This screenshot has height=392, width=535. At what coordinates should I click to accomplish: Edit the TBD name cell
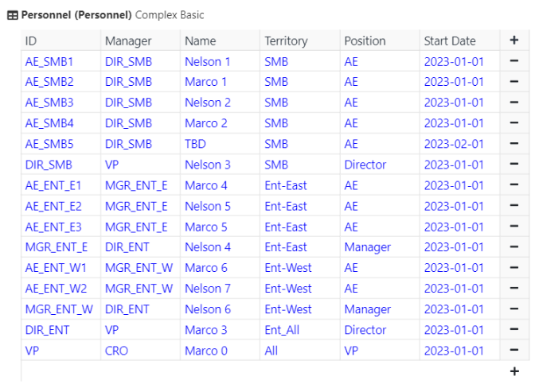[x=220, y=144]
